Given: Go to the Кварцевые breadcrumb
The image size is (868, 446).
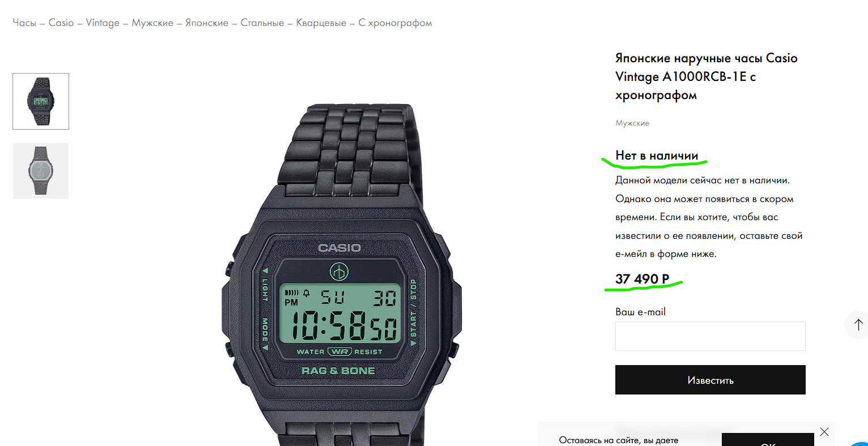Looking at the screenshot, I should (x=321, y=23).
